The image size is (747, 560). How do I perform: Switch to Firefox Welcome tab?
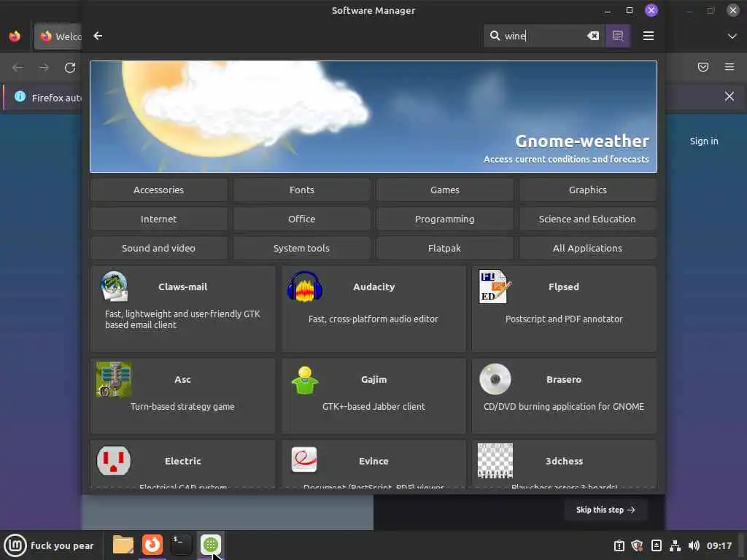pos(58,36)
